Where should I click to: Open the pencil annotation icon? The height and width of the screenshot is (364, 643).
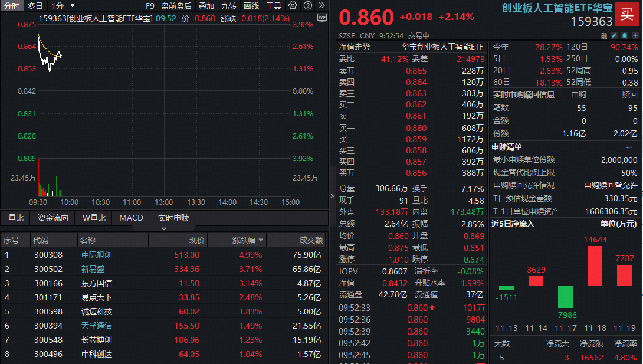click(614, 35)
